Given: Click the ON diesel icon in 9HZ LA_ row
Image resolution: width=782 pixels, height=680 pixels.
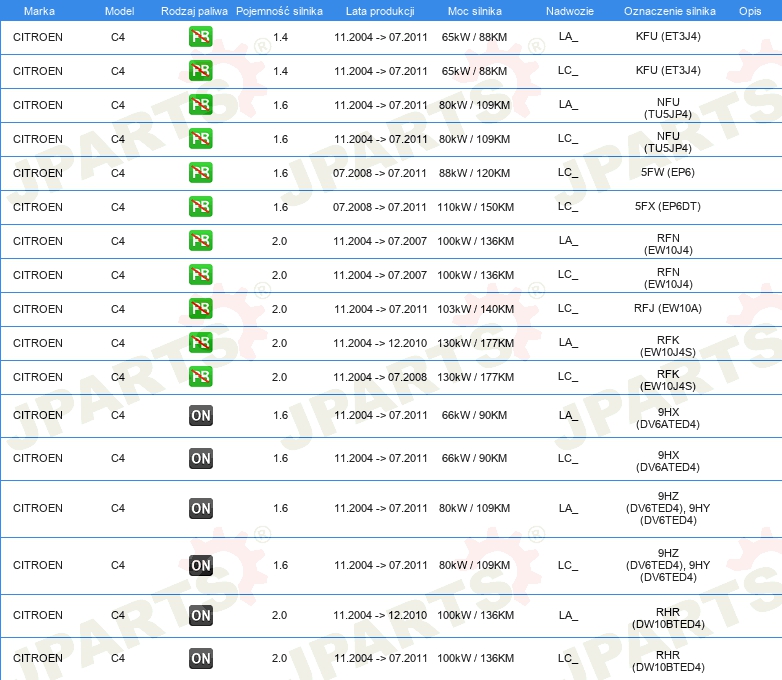Looking at the screenshot, I should click(201, 508).
